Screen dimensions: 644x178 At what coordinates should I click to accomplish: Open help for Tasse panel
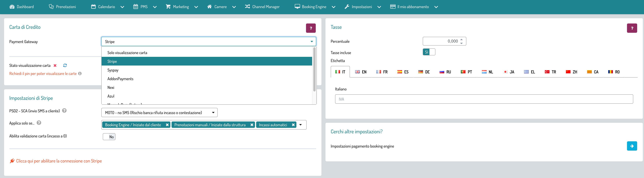tap(632, 28)
